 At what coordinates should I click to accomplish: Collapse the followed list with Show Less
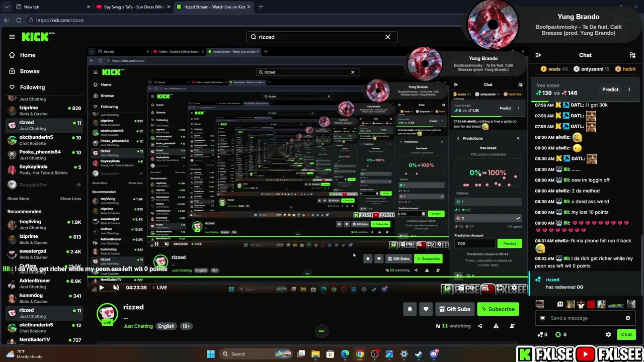pos(70,199)
